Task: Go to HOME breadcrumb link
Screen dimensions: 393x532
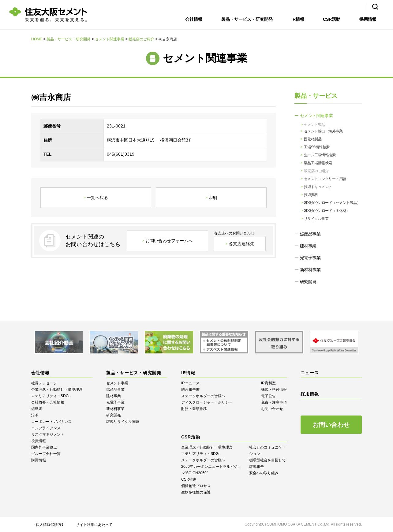Action: [x=37, y=39]
